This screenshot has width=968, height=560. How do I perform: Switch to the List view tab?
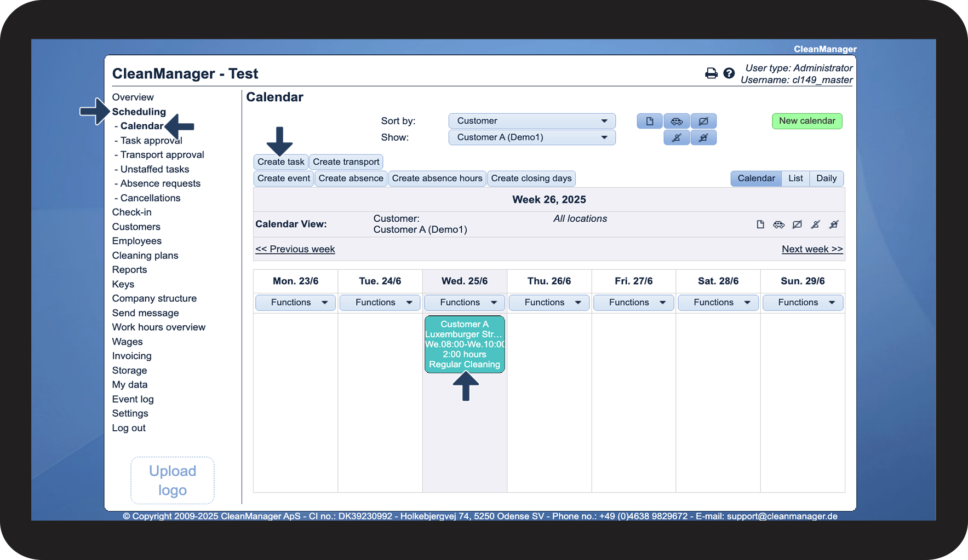795,178
